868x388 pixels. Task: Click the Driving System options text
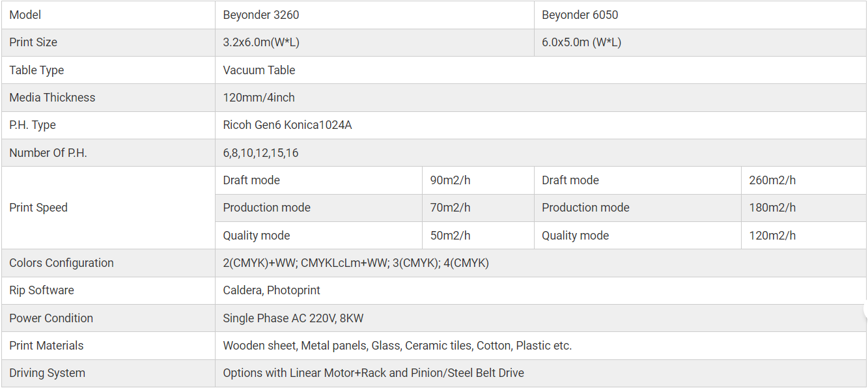pos(373,373)
